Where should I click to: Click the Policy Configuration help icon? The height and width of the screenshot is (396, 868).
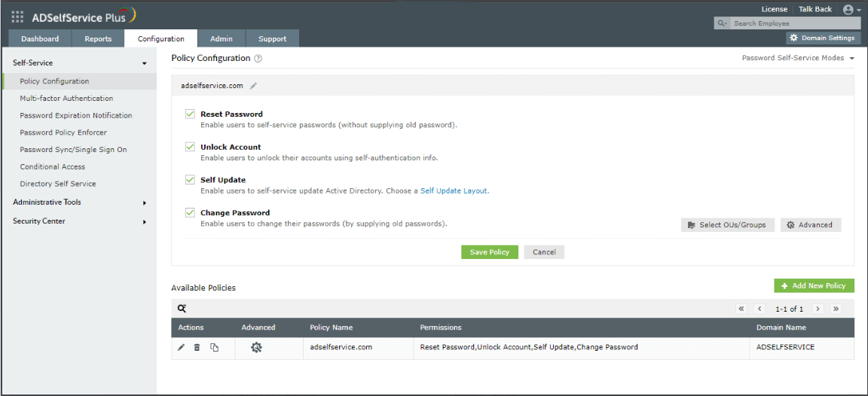click(x=258, y=59)
